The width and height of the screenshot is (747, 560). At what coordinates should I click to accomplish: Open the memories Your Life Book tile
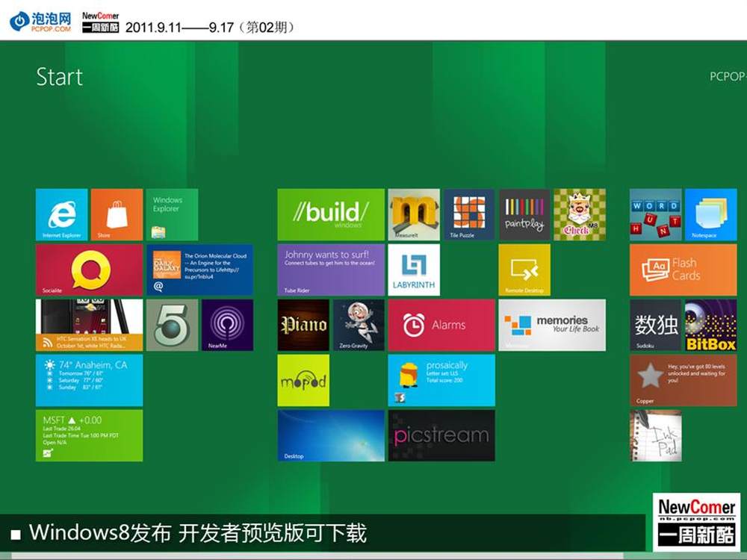coord(552,326)
